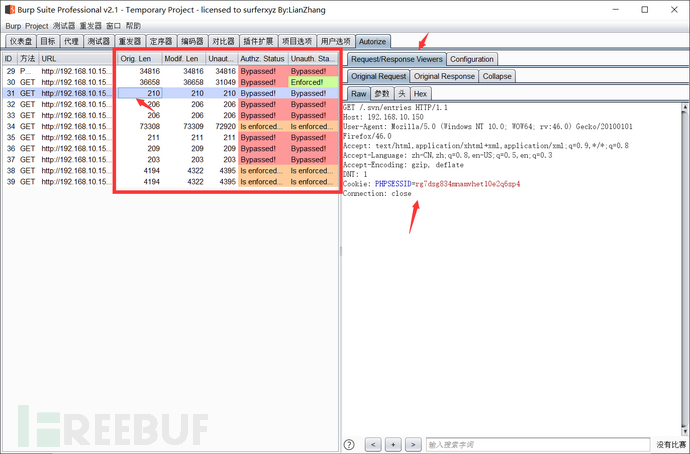The height and width of the screenshot is (454, 690).
Task: Click the search terms input field
Action: pyautogui.click(x=538, y=445)
